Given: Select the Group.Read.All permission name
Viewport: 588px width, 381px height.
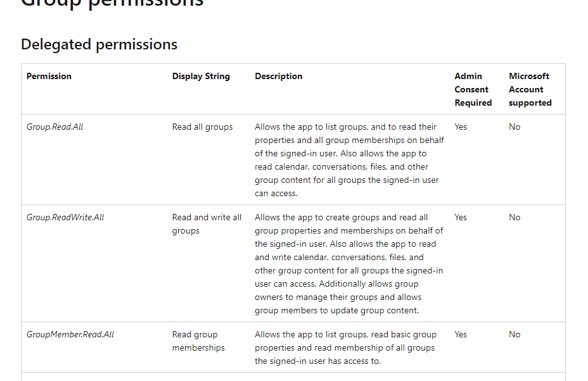Looking at the screenshot, I should (x=55, y=127).
